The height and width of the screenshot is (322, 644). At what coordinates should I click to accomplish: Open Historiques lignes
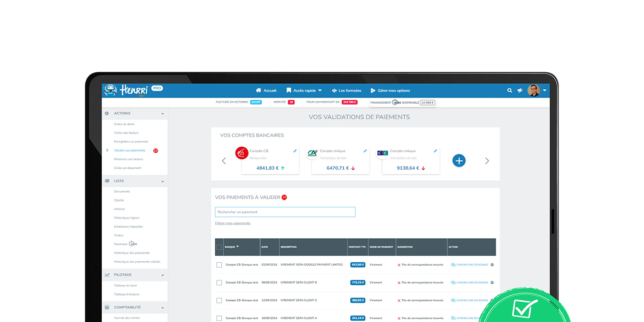coord(127,218)
